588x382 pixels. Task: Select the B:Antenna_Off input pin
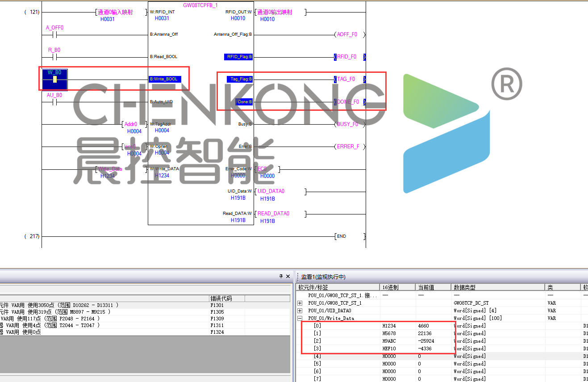pyautogui.click(x=163, y=34)
